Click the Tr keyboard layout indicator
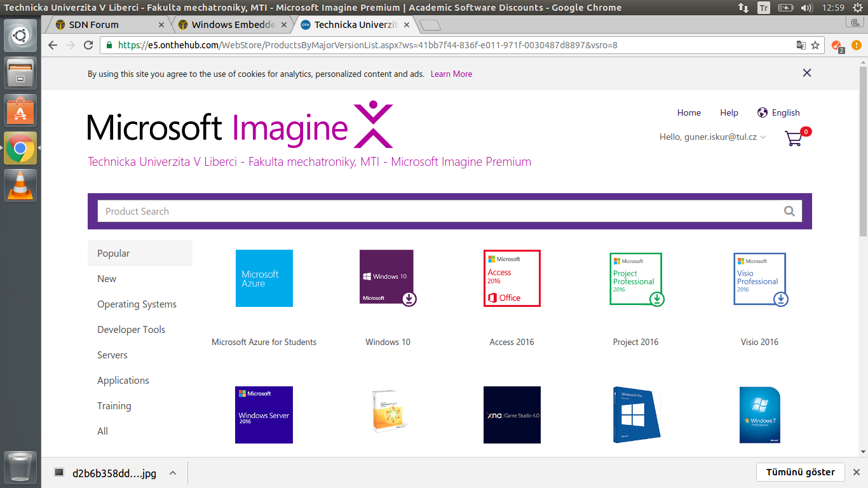 pyautogui.click(x=764, y=8)
